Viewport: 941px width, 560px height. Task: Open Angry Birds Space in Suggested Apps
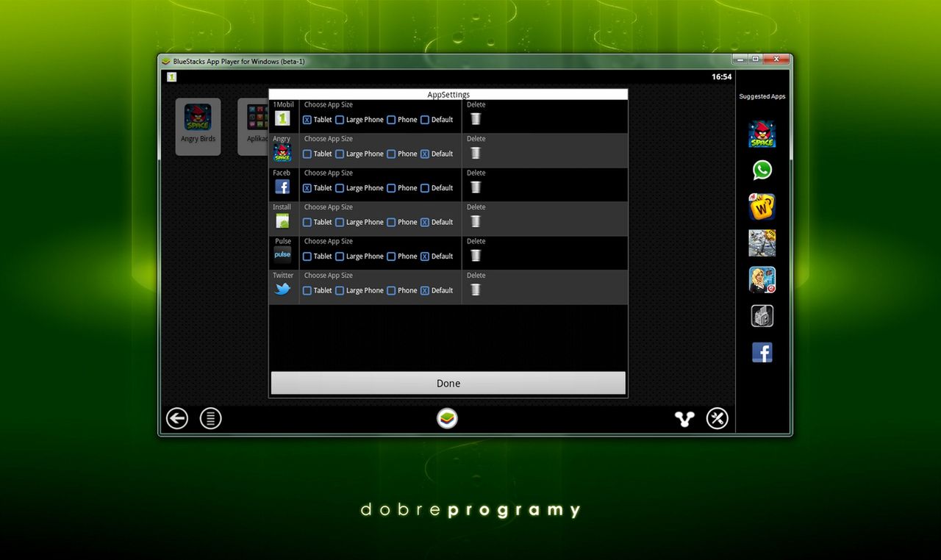click(x=762, y=134)
